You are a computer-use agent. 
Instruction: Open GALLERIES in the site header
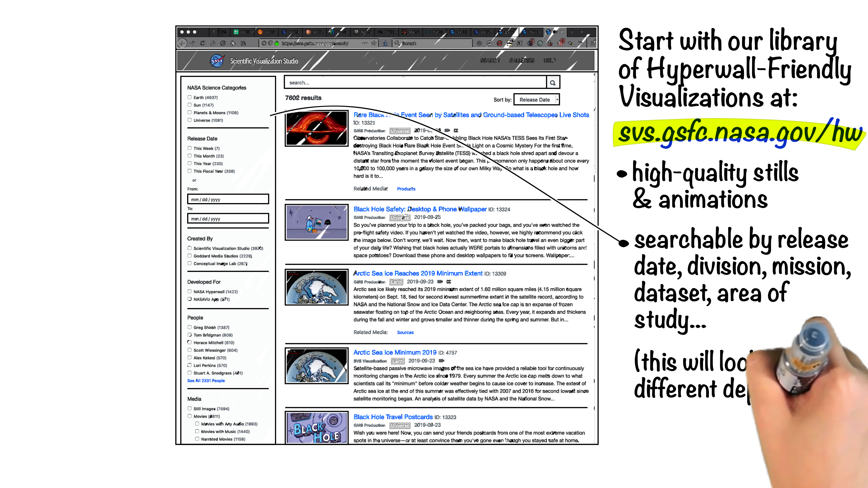[x=522, y=61]
